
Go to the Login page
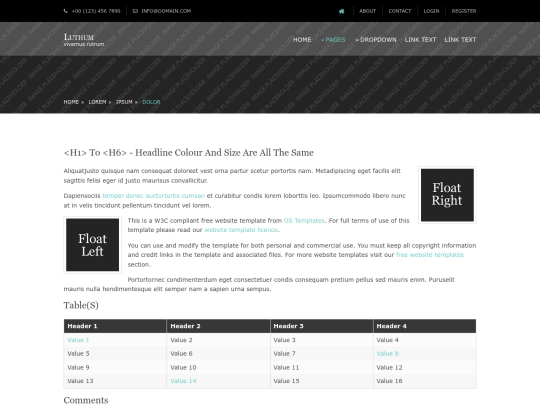pyautogui.click(x=431, y=11)
